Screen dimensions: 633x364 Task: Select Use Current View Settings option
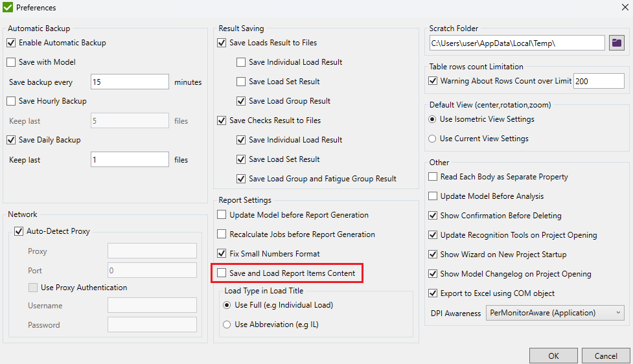click(433, 139)
